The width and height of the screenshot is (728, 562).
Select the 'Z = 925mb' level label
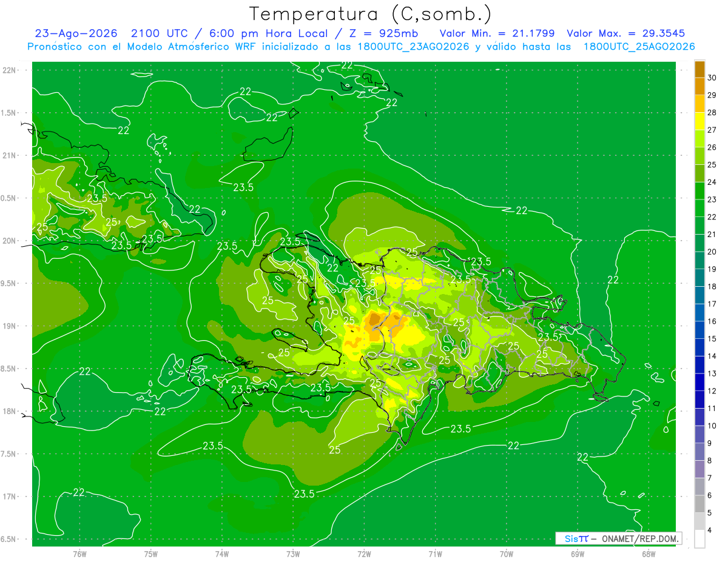pos(382,33)
